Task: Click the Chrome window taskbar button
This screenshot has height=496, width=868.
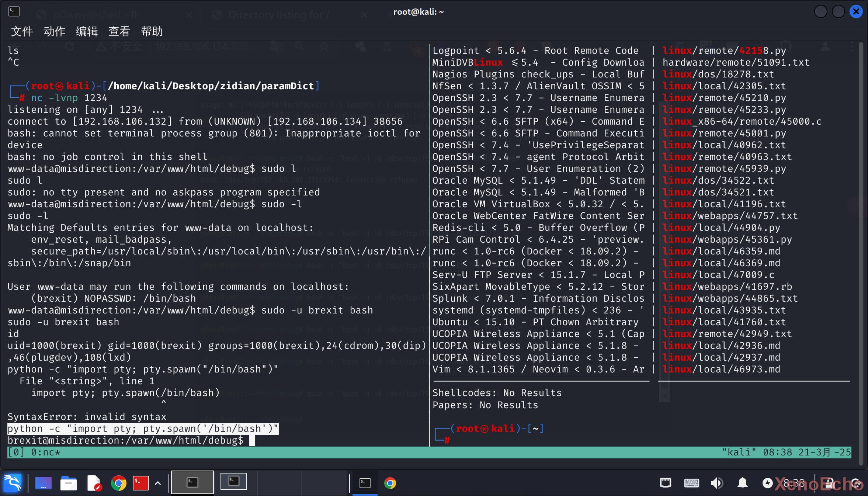Action: [x=390, y=483]
